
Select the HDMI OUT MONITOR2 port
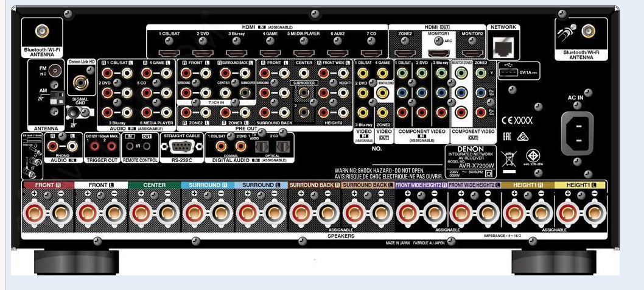tap(472, 53)
